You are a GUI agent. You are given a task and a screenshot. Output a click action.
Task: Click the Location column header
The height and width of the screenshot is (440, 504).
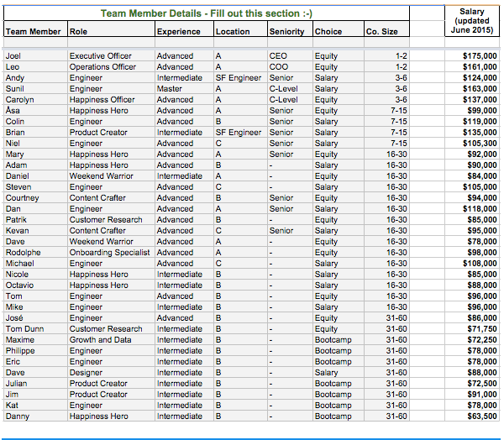240,29
